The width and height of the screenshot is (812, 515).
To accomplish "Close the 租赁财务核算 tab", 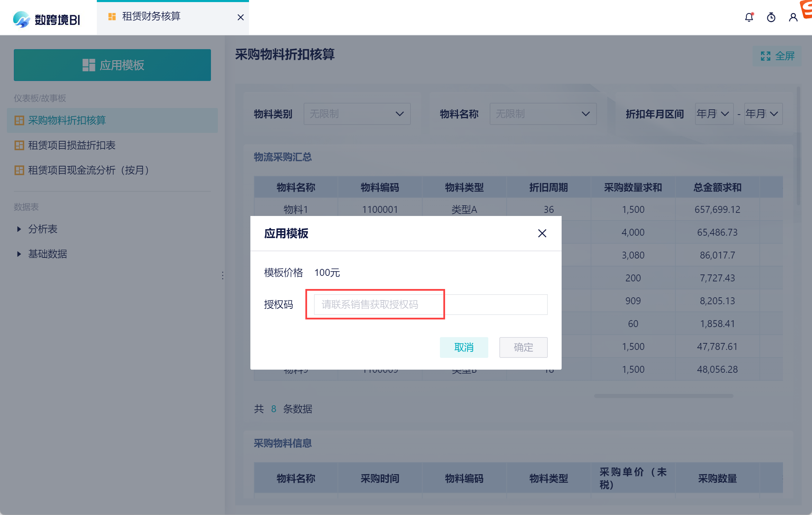I will pyautogui.click(x=241, y=17).
